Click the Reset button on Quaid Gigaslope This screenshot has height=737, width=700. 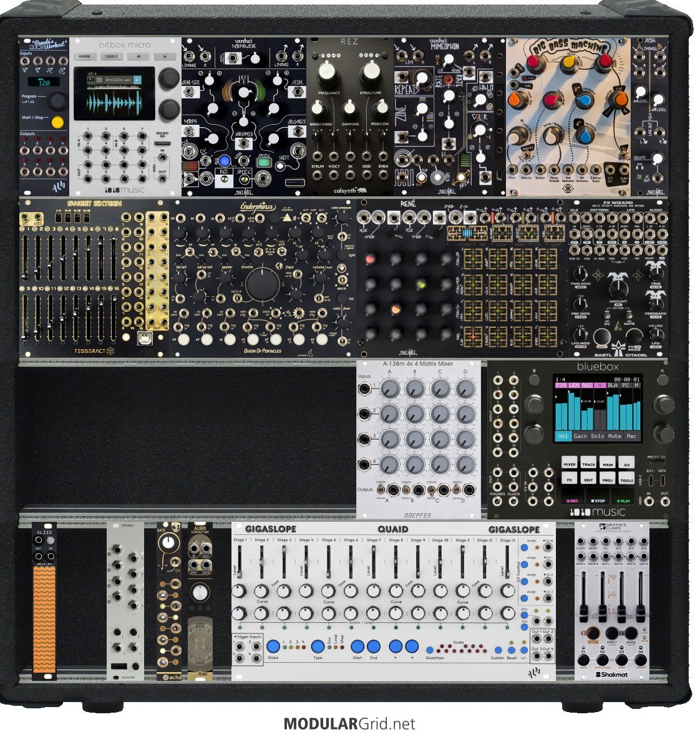[512, 650]
